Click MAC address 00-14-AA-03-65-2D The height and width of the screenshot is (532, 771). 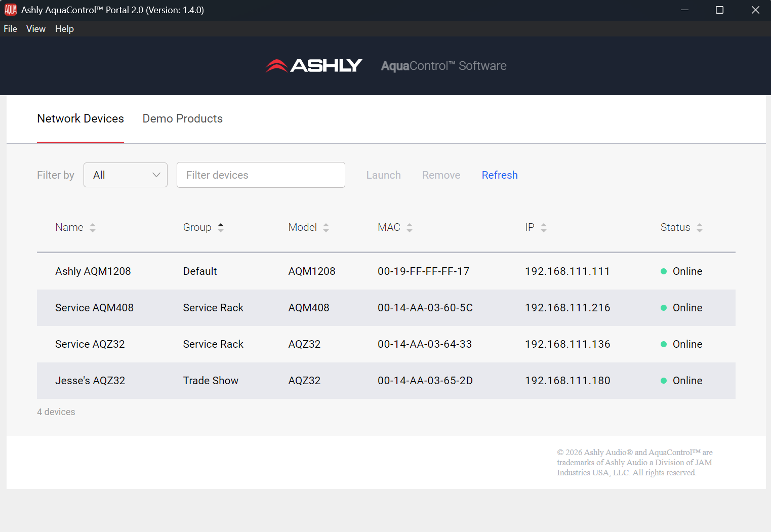click(425, 381)
